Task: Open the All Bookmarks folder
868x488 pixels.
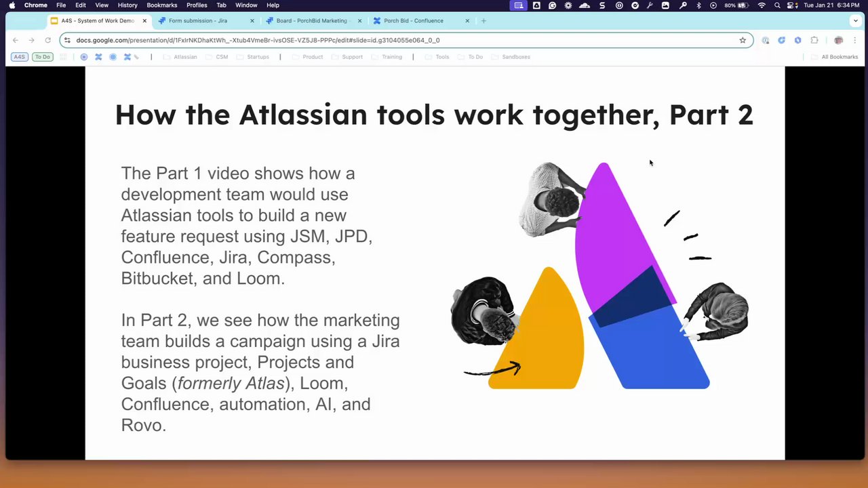Action: 835,57
